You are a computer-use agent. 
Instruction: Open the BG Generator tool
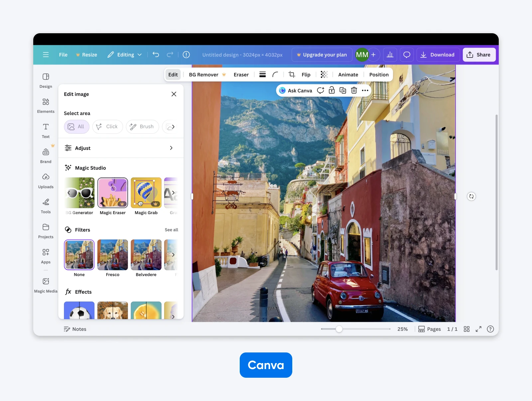[79, 193]
